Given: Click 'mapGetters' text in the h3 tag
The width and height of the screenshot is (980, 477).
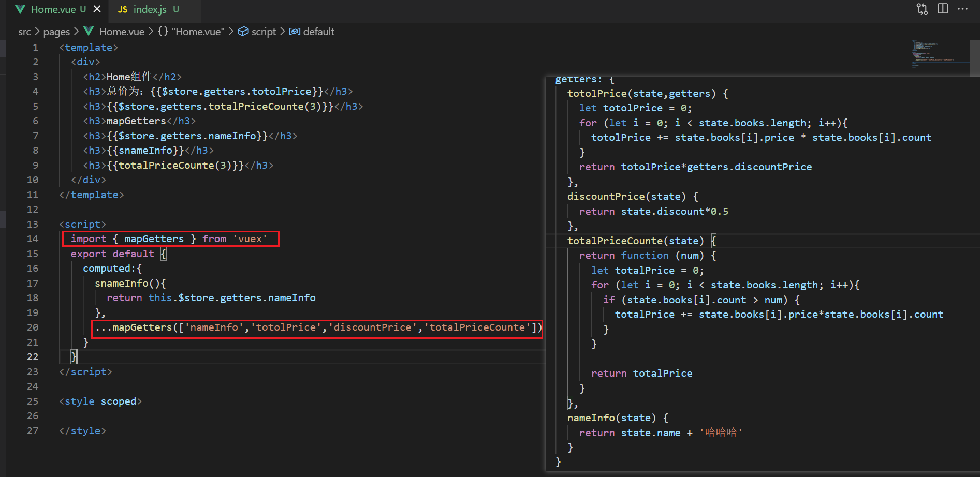Looking at the screenshot, I should [x=136, y=121].
